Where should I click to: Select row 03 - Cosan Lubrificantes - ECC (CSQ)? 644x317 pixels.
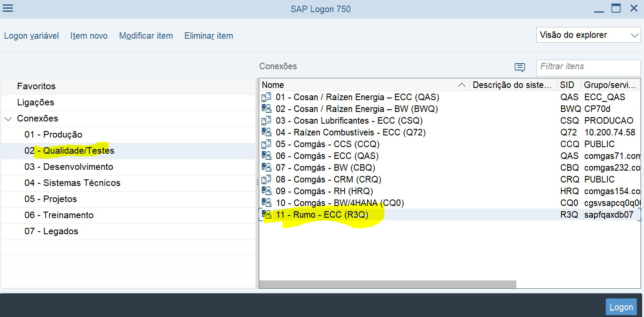(x=450, y=121)
